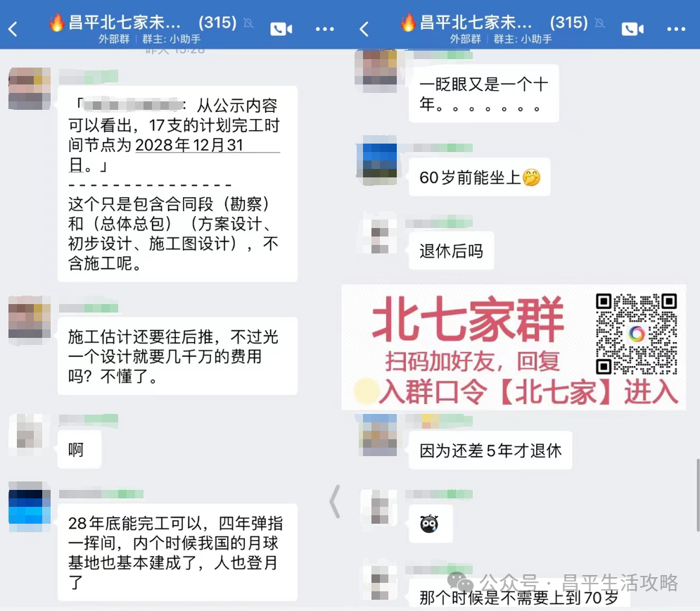Viewport: 700px width, 611px height.
Task: Open the left group title 昌平北七家未...
Action: [x=125, y=23]
